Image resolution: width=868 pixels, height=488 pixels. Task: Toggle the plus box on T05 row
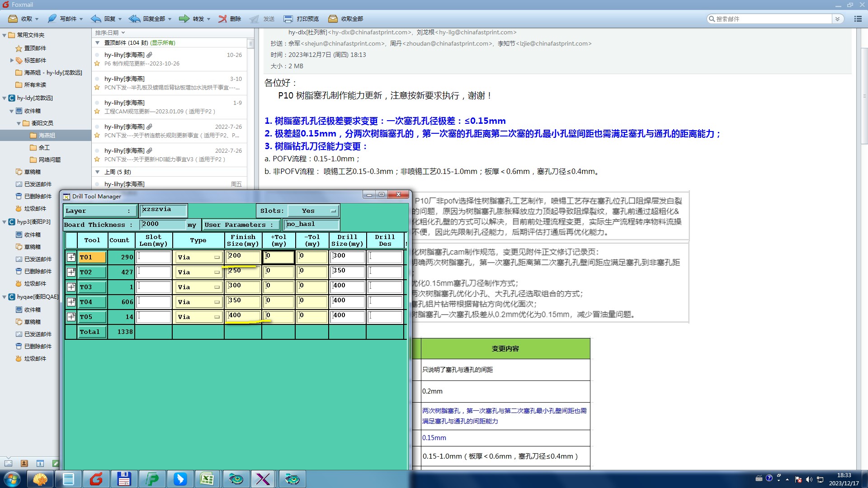[x=71, y=317]
